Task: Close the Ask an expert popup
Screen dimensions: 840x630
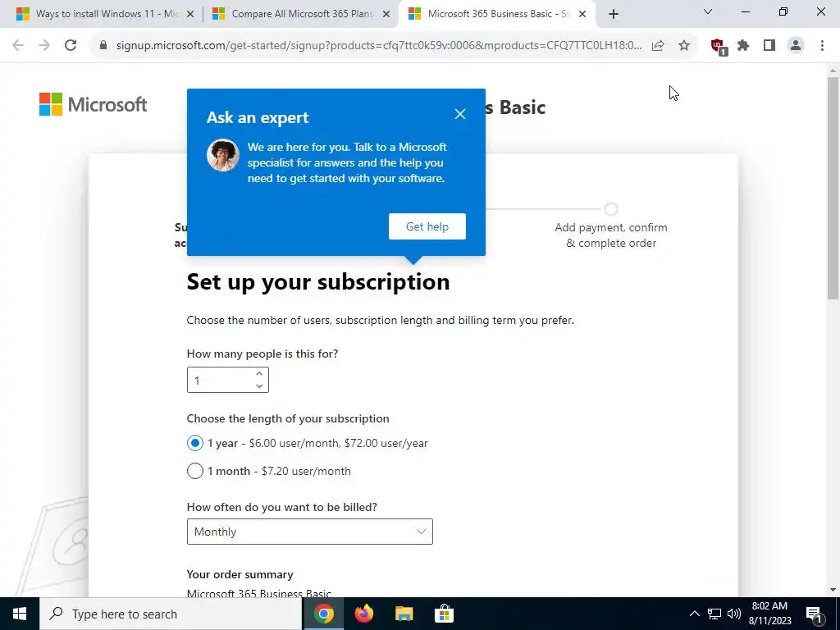Action: 459,114
